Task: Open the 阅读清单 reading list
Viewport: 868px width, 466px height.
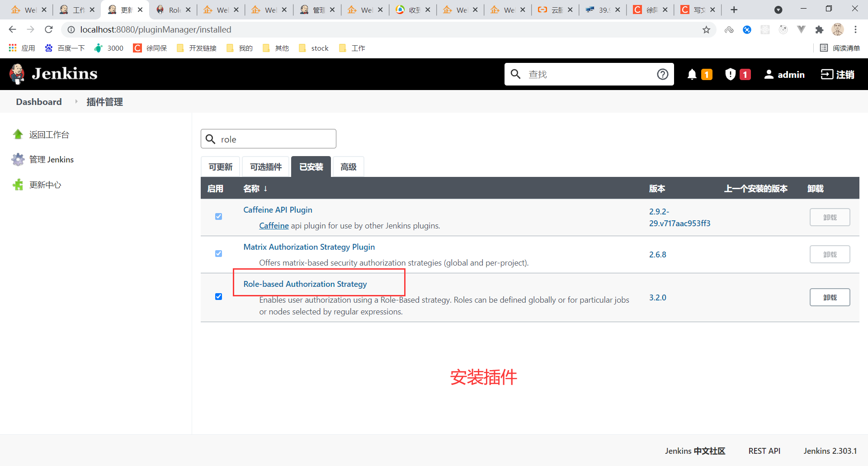Action: click(840, 48)
